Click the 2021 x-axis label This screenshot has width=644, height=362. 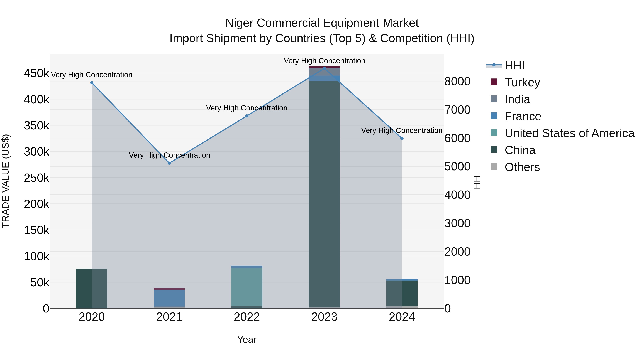click(x=169, y=317)
